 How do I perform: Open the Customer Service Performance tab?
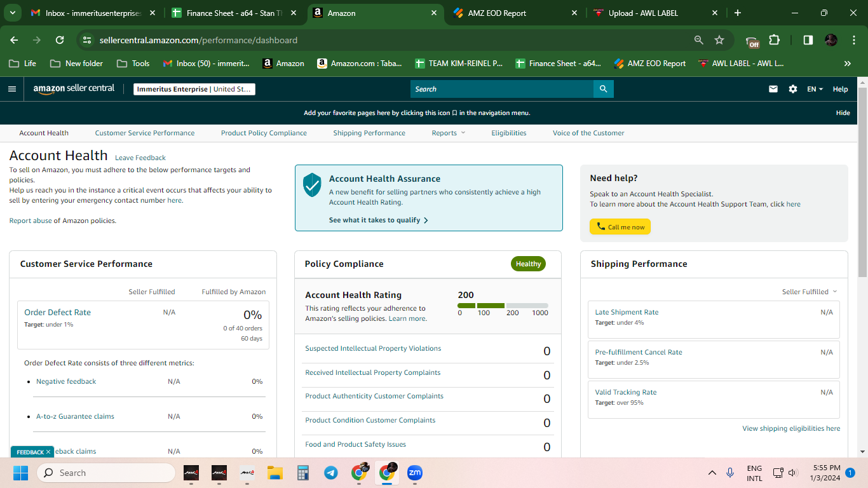(x=145, y=133)
